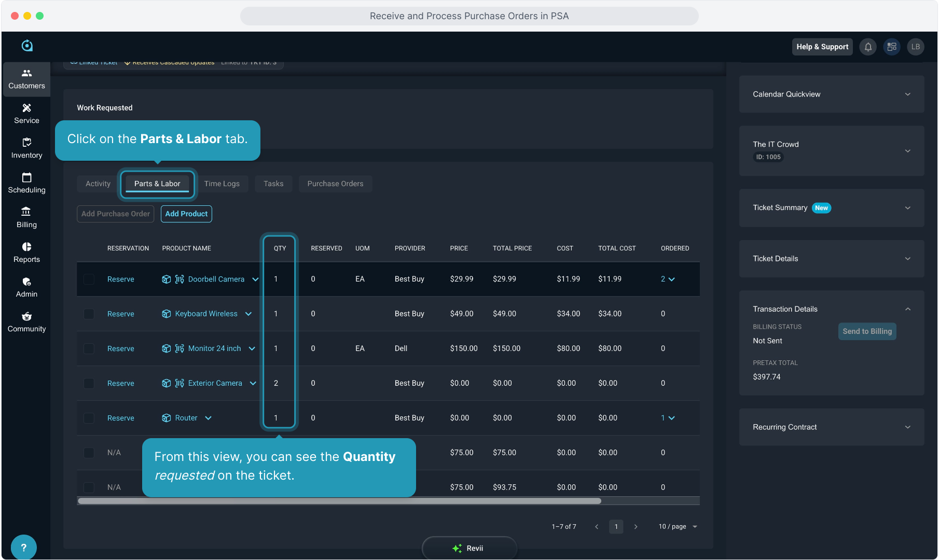This screenshot has width=939, height=560.
Task: Check the Doorbell Camera row checkbox
Action: 89,279
